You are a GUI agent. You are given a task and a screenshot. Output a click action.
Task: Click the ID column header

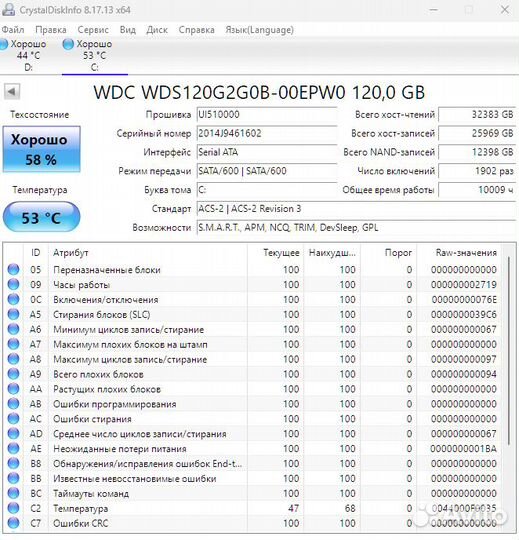click(35, 253)
